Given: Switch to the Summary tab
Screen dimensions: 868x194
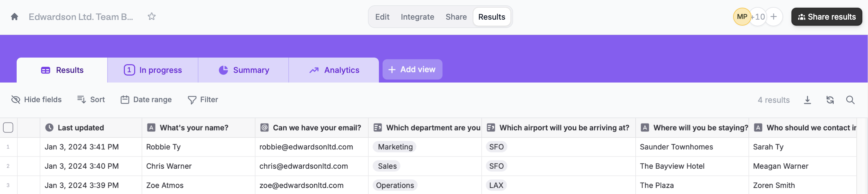Looking at the screenshot, I should 244,70.
